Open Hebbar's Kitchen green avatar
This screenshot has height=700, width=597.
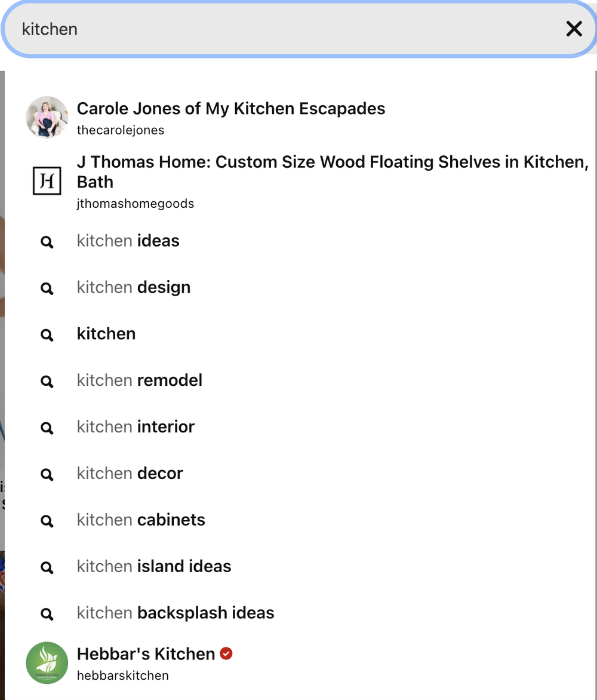pyautogui.click(x=47, y=663)
